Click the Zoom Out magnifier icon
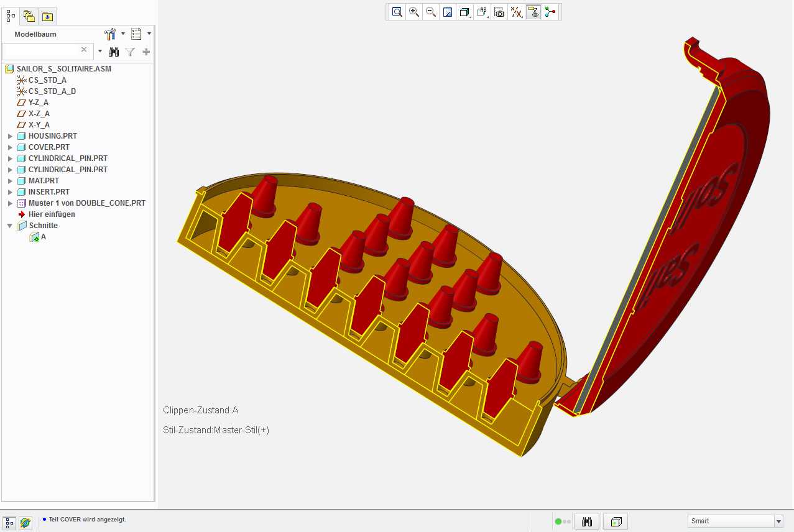Image resolution: width=794 pixels, height=532 pixels. [x=430, y=12]
